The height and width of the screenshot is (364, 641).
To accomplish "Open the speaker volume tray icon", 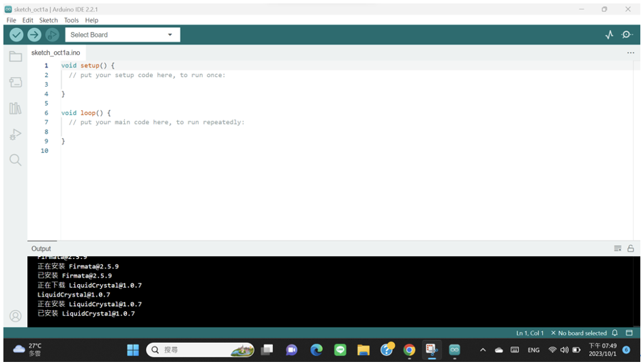I will (x=565, y=350).
